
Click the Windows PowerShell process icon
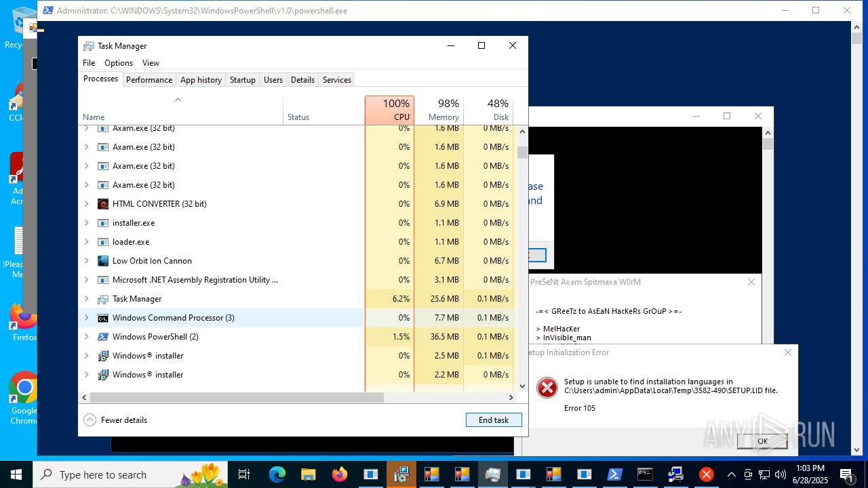[103, 337]
